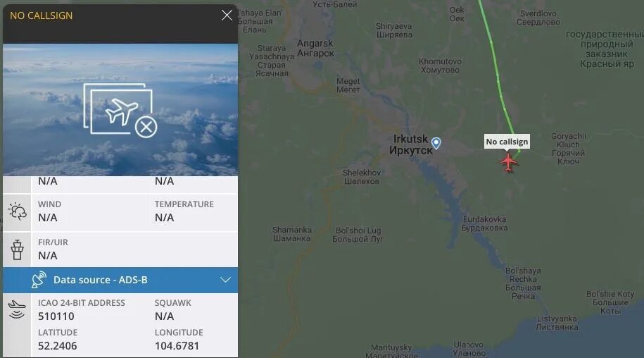644x358 pixels.
Task: Click the longitude value 104.6781
Action: (177, 346)
